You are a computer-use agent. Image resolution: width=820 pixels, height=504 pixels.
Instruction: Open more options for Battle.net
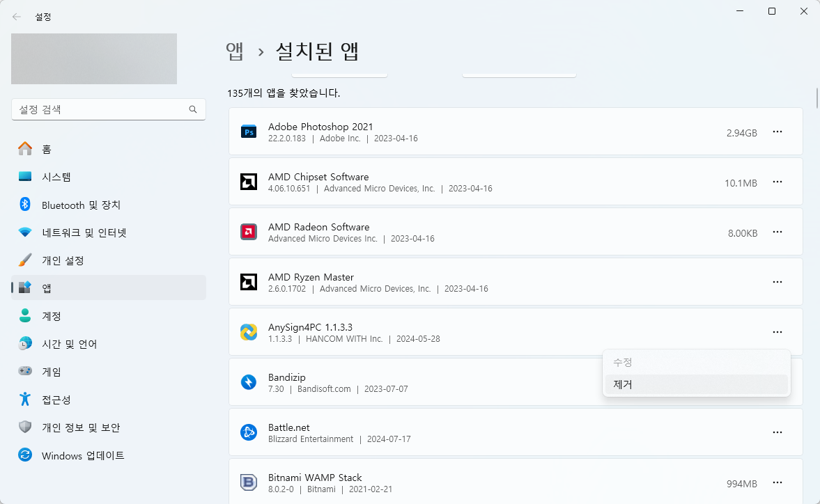tap(777, 432)
